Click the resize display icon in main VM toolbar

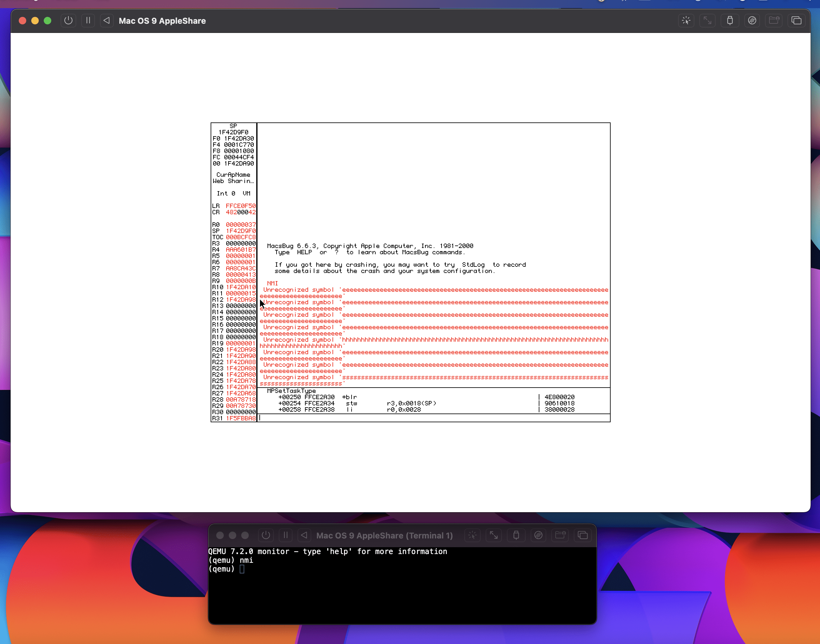707,20
